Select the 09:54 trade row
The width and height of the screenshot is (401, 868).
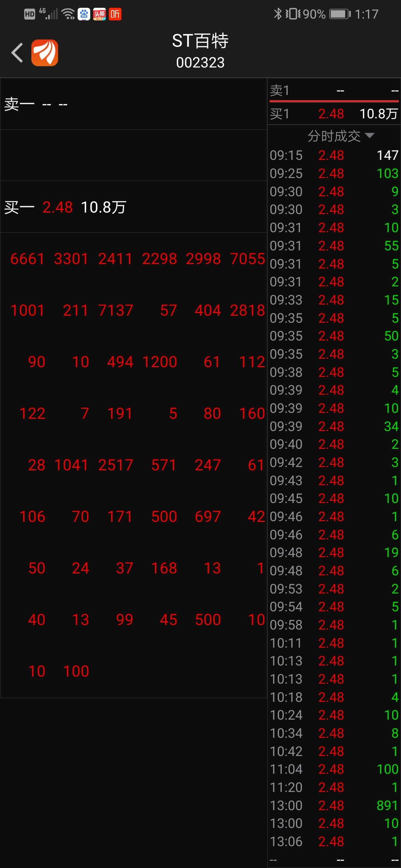334,606
